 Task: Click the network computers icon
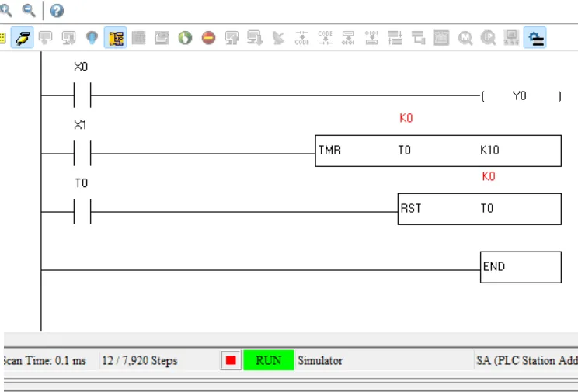click(x=512, y=37)
